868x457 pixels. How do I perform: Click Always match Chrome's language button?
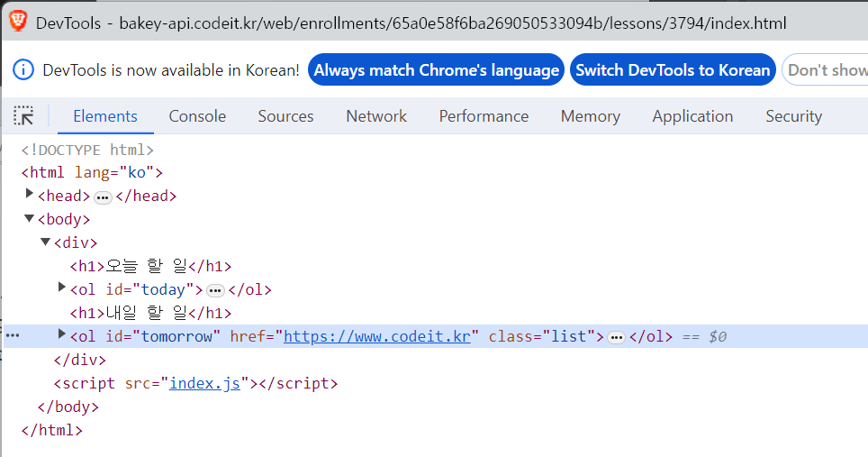(436, 69)
